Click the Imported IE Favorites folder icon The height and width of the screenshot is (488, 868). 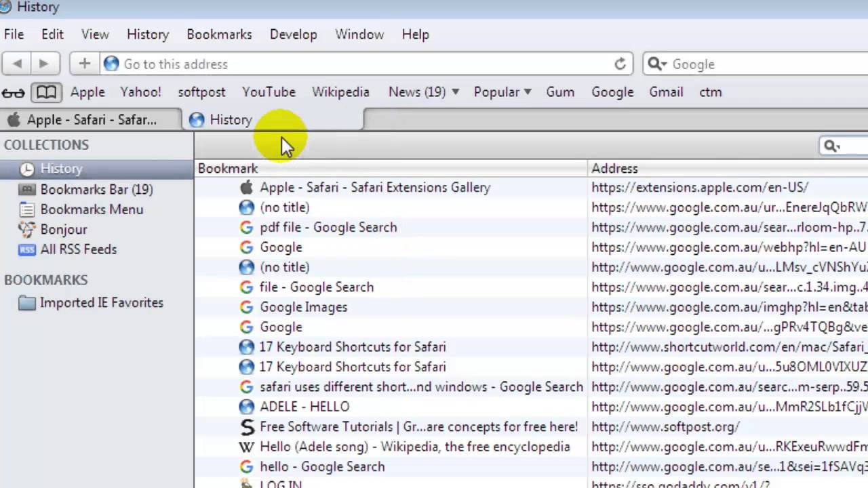[x=27, y=303]
